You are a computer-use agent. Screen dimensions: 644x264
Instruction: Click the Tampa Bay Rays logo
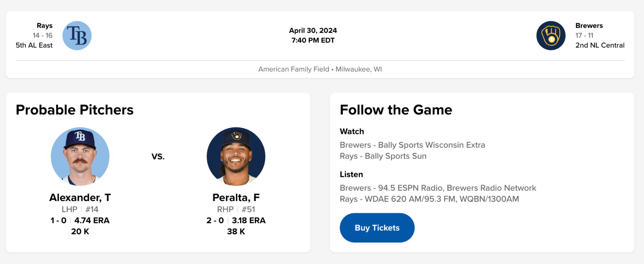(77, 35)
